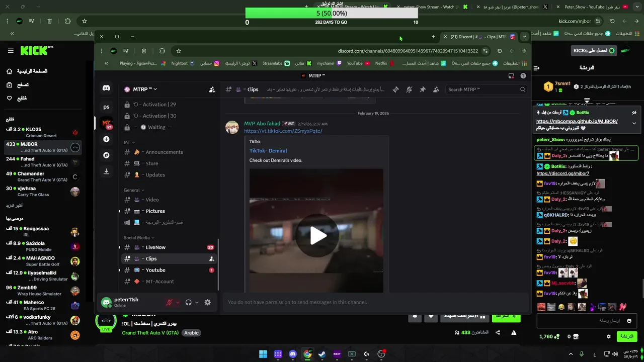The width and height of the screenshot is (644, 362).
Task: Open Threads icon in Discord channel header
Action: coord(396,89)
